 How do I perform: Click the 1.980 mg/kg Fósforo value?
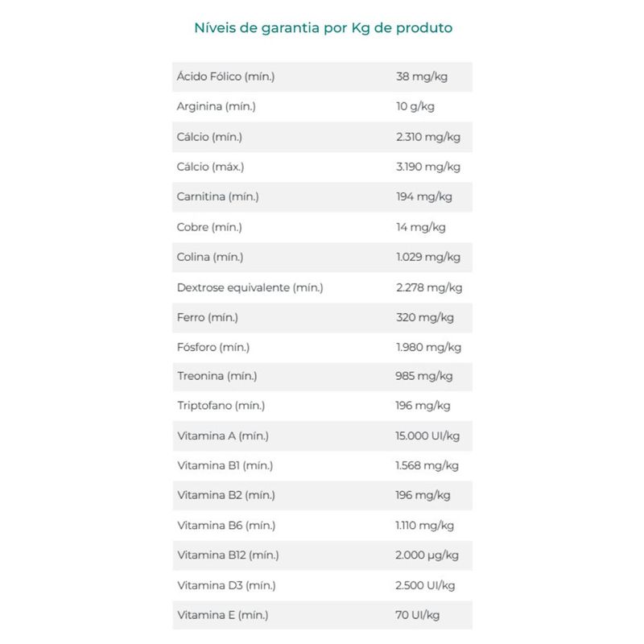429,348
